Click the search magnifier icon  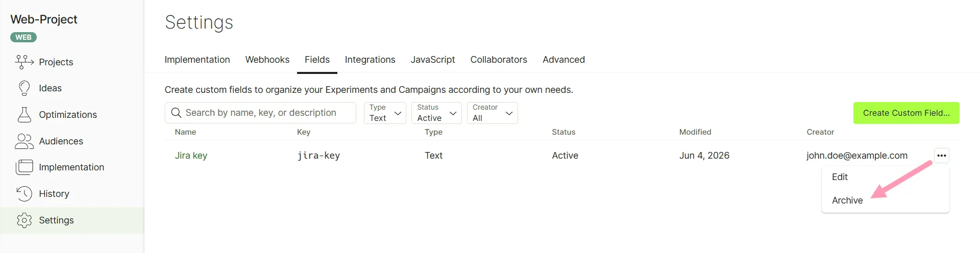(176, 113)
